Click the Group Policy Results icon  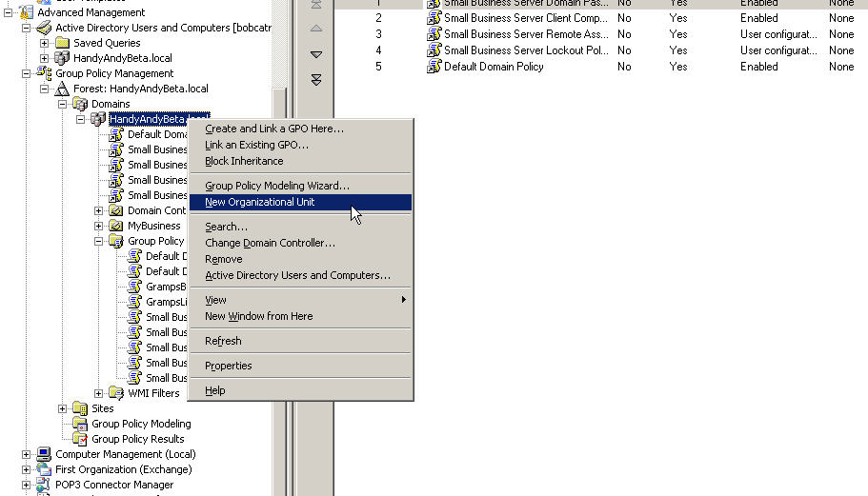(x=80, y=439)
